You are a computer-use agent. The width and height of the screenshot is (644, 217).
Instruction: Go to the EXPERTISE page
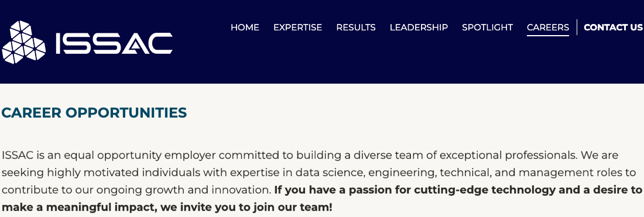point(298,27)
